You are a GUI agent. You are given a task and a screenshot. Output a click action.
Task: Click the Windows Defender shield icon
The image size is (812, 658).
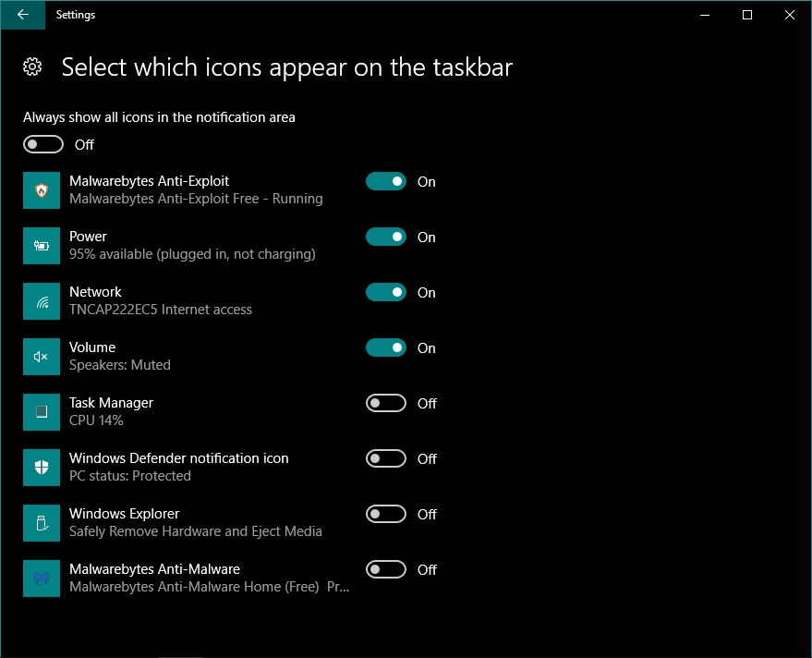(41, 467)
